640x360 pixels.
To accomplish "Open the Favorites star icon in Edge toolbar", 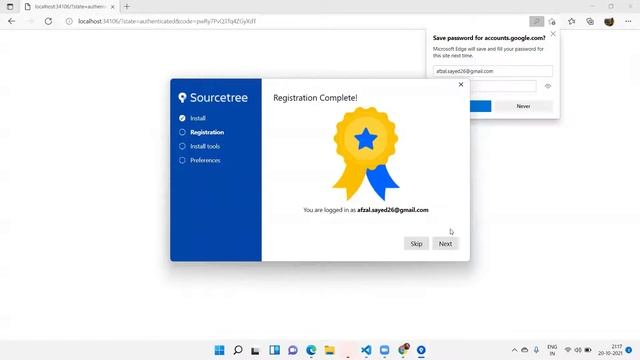I will click(571, 21).
